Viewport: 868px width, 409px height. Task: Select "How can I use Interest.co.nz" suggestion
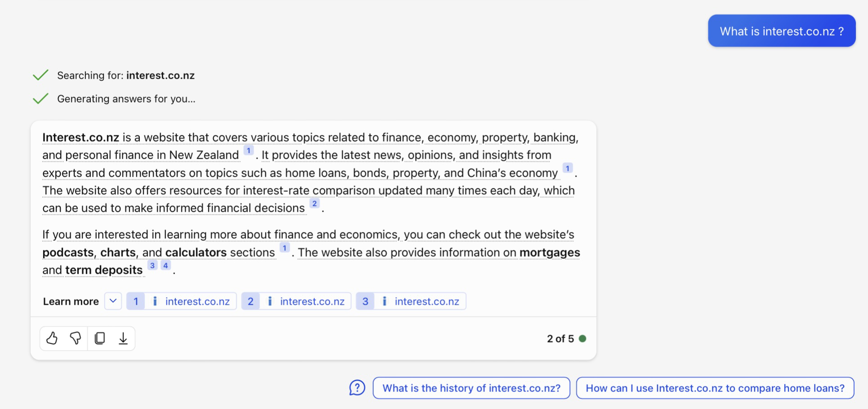point(715,388)
